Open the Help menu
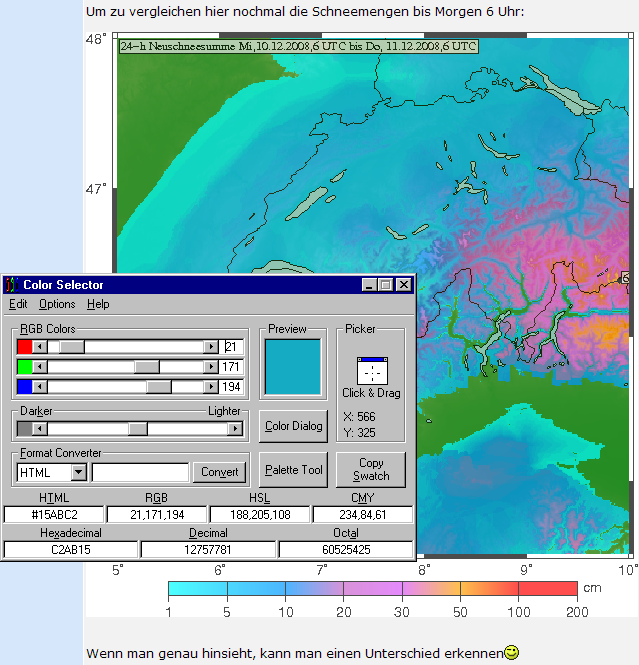The height and width of the screenshot is (665, 639). point(98,304)
